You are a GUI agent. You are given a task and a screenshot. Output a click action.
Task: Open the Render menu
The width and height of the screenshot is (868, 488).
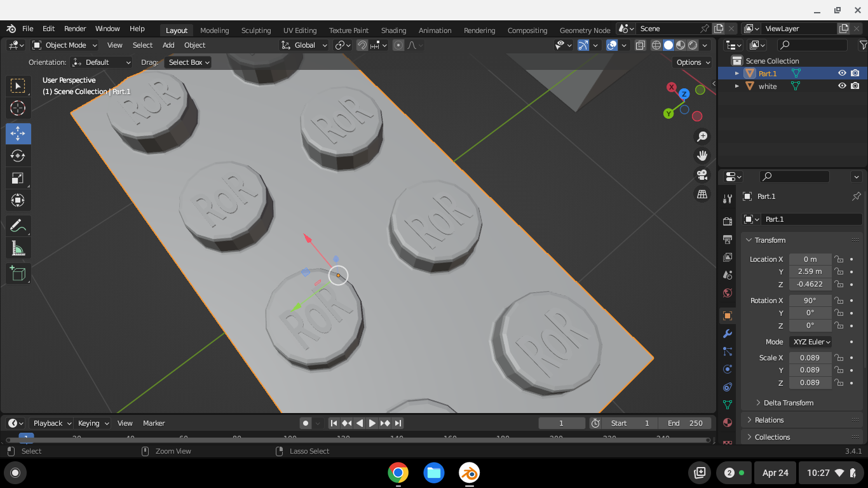pos(75,29)
